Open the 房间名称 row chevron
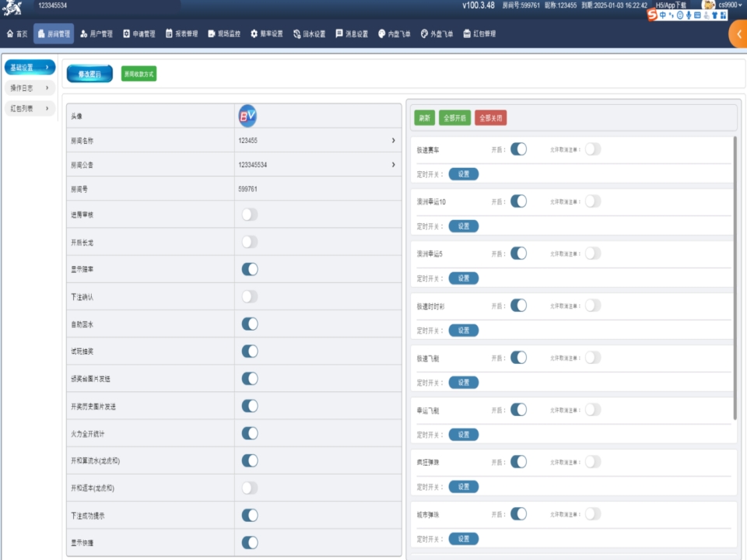 coord(394,141)
